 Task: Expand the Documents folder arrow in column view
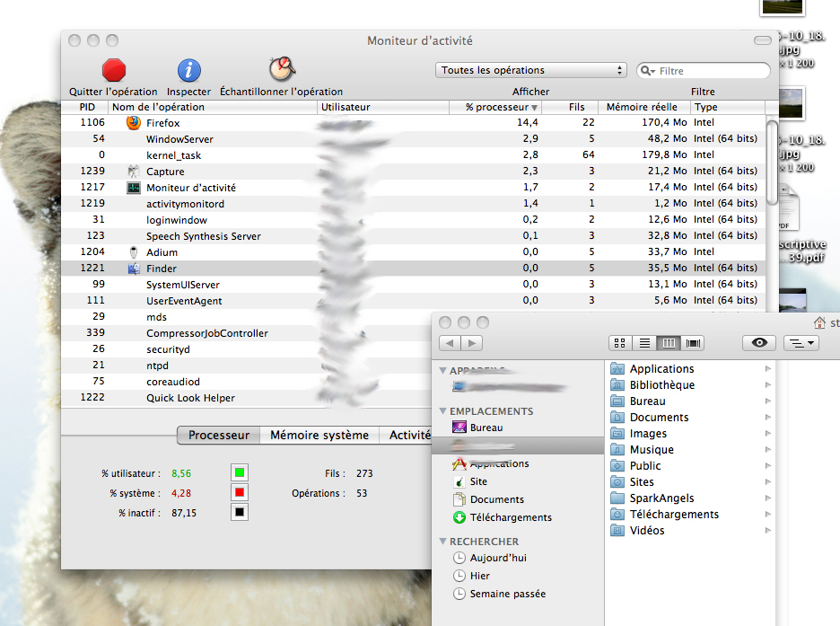click(x=767, y=417)
